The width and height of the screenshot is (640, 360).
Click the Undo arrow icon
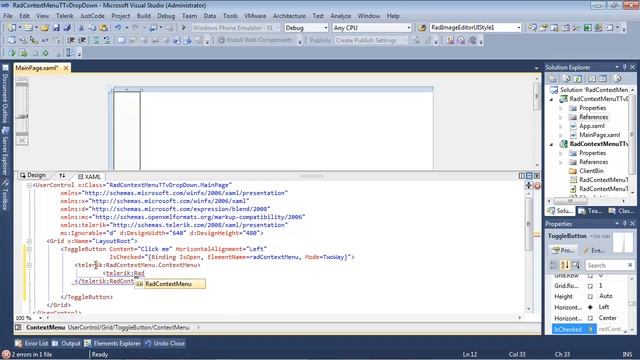[x=118, y=28]
